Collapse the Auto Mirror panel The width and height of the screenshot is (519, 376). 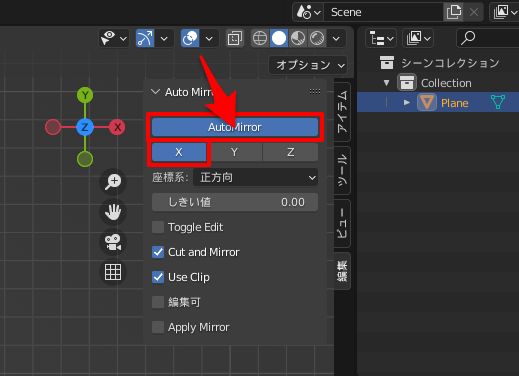click(155, 92)
